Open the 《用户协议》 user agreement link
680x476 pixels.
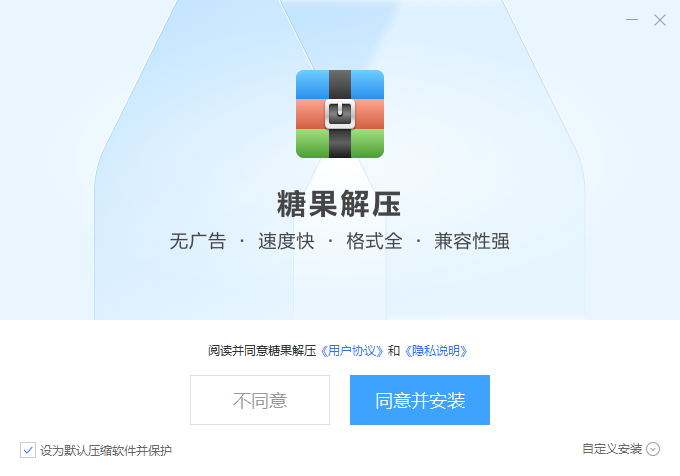pyautogui.click(x=352, y=351)
